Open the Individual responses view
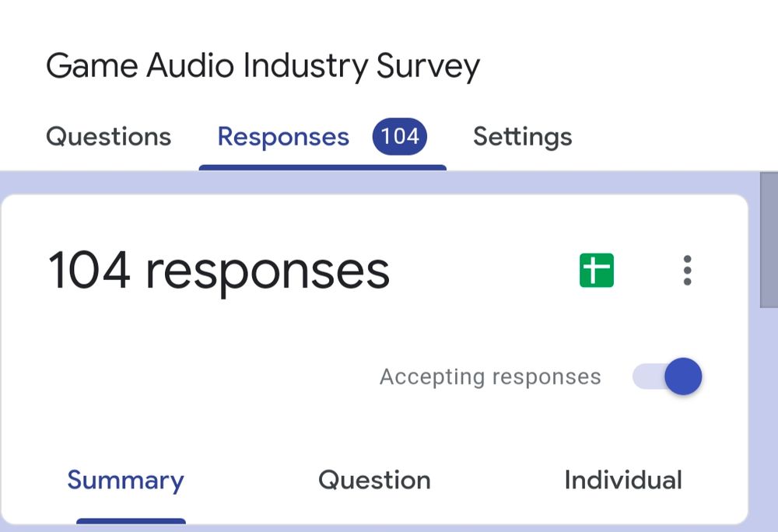The height and width of the screenshot is (532, 778). 622,480
